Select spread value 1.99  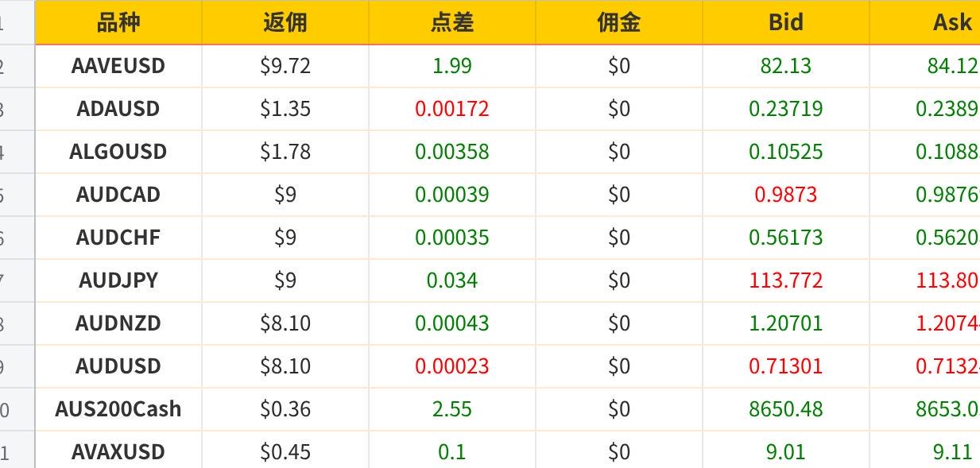(452, 66)
